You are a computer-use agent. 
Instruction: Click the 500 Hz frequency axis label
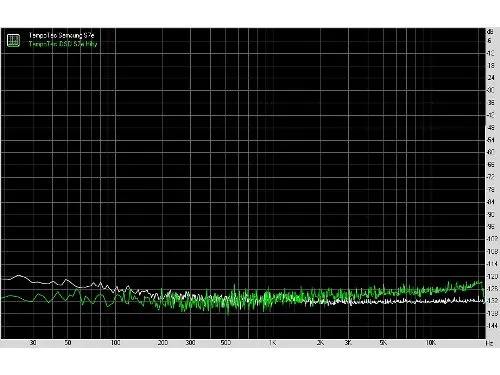pos(226,343)
